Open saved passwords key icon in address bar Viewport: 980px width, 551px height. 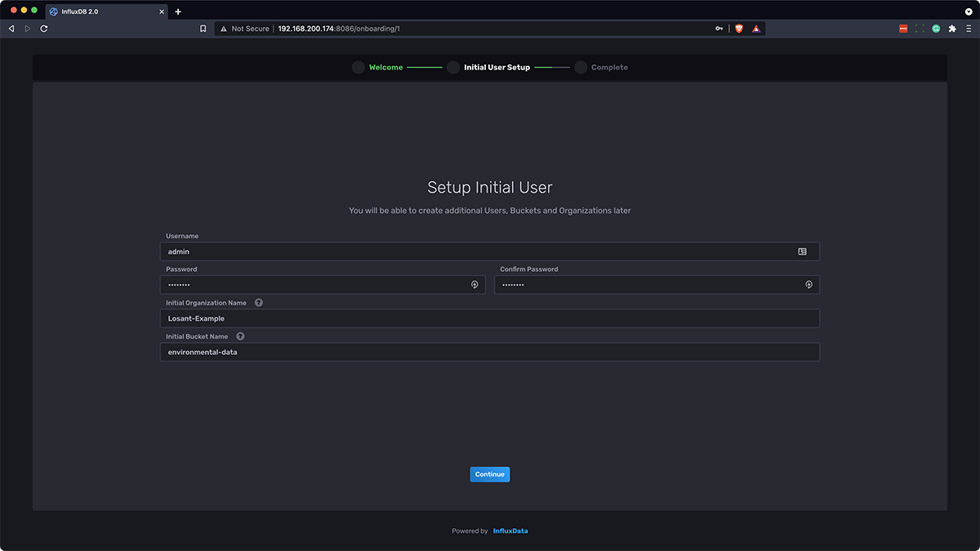pos(719,29)
